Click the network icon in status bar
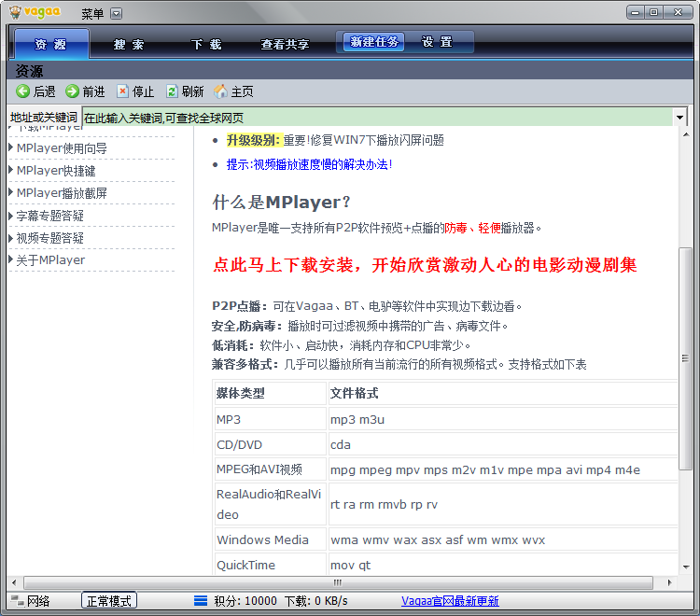Image resolution: width=700 pixels, height=616 pixels. coord(18,601)
